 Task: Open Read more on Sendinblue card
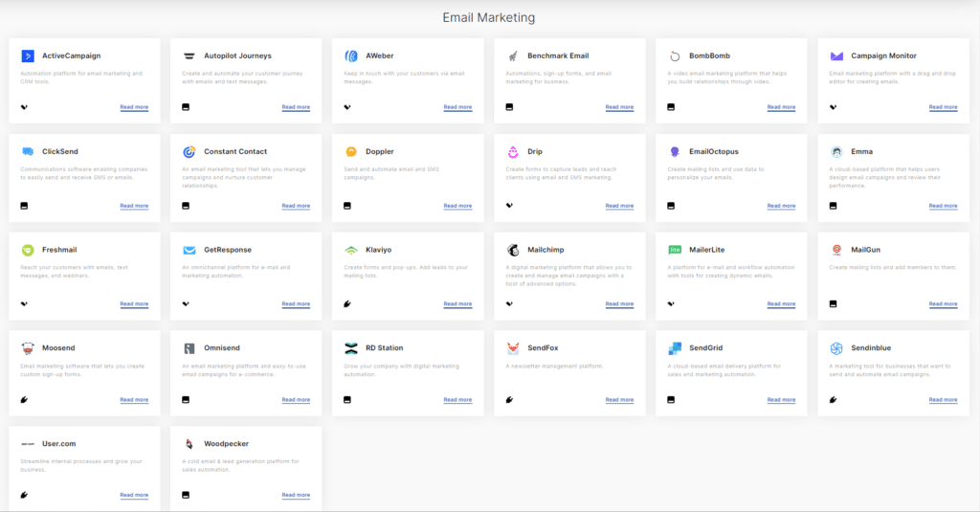[943, 399]
